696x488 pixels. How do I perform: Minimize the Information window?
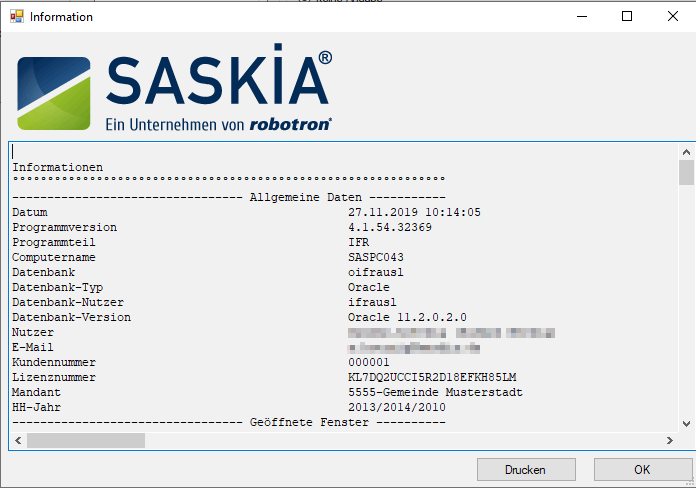pos(580,16)
